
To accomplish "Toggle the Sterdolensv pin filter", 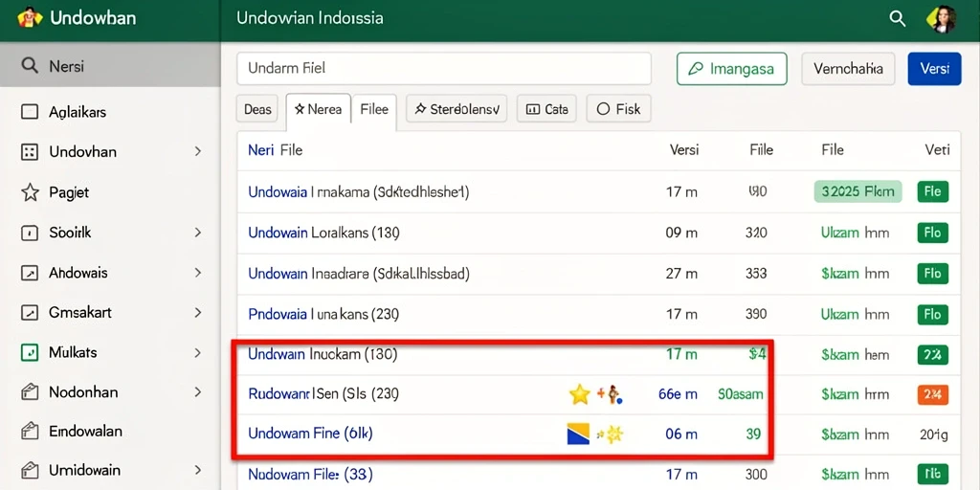I will click(x=457, y=109).
